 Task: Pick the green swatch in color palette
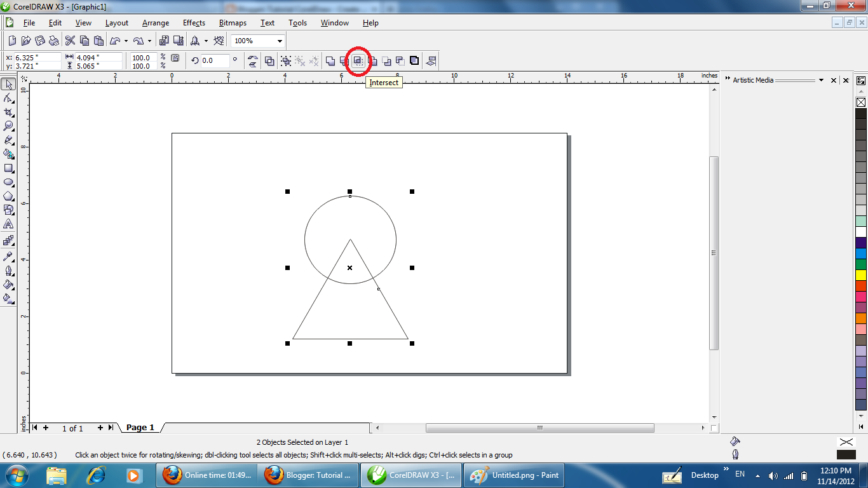click(861, 264)
